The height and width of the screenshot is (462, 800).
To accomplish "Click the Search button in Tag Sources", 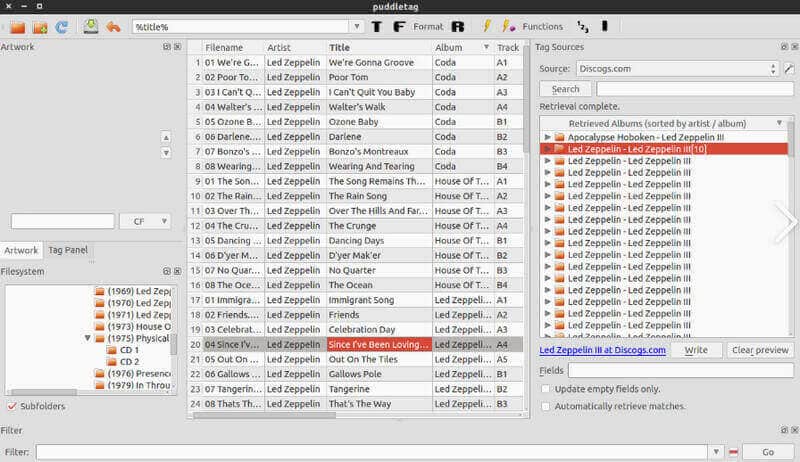I will (x=565, y=89).
